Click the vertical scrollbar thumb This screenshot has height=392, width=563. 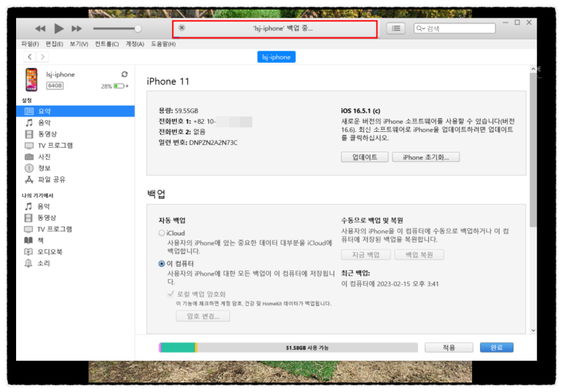533,149
